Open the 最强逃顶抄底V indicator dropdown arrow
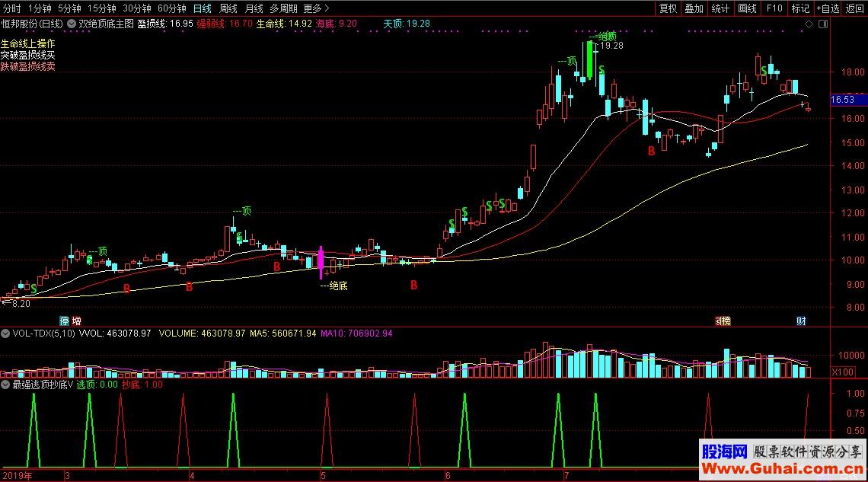The width and height of the screenshot is (868, 482). click(5, 385)
